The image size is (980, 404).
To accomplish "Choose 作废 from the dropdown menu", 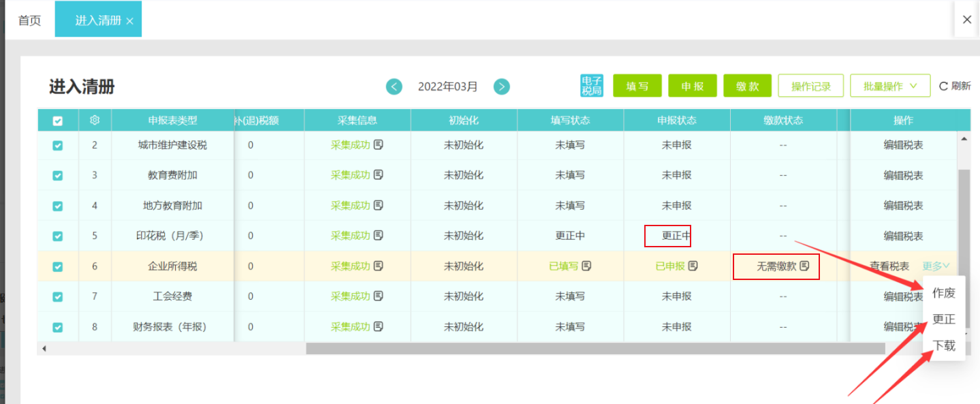I will [944, 293].
